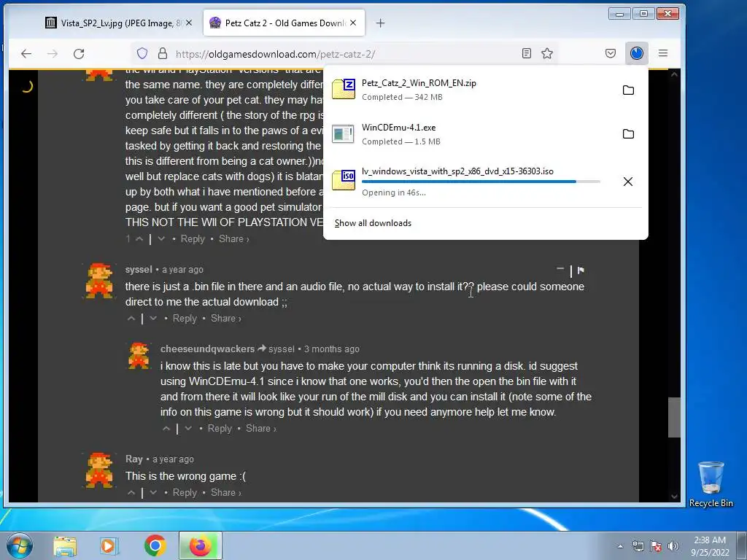Reply to the top long comment

coord(193,239)
